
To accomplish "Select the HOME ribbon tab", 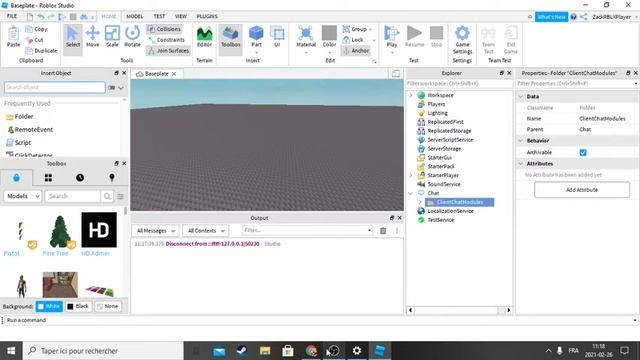I will pyautogui.click(x=109, y=16).
